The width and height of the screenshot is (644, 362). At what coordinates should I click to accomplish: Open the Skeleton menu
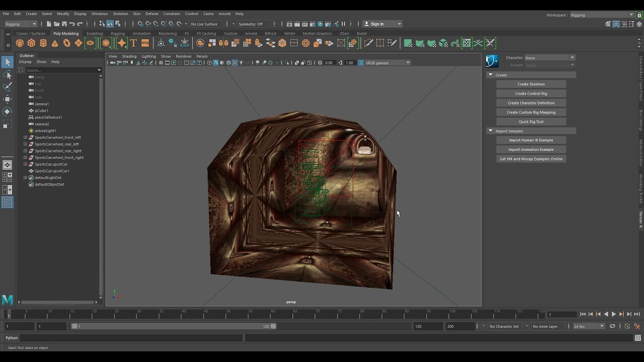pos(120,14)
